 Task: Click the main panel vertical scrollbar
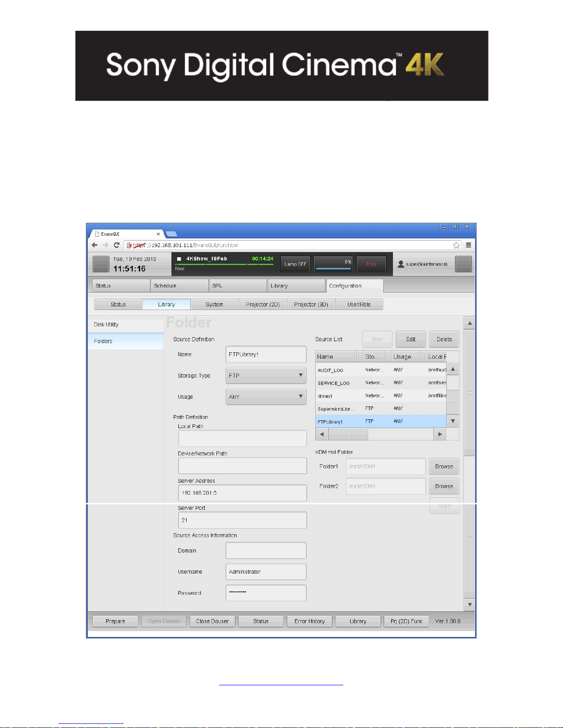click(x=469, y=393)
